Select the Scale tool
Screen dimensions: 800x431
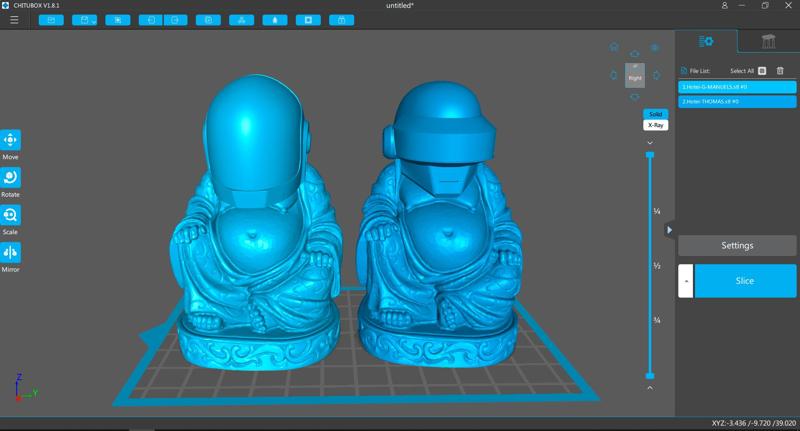10,215
